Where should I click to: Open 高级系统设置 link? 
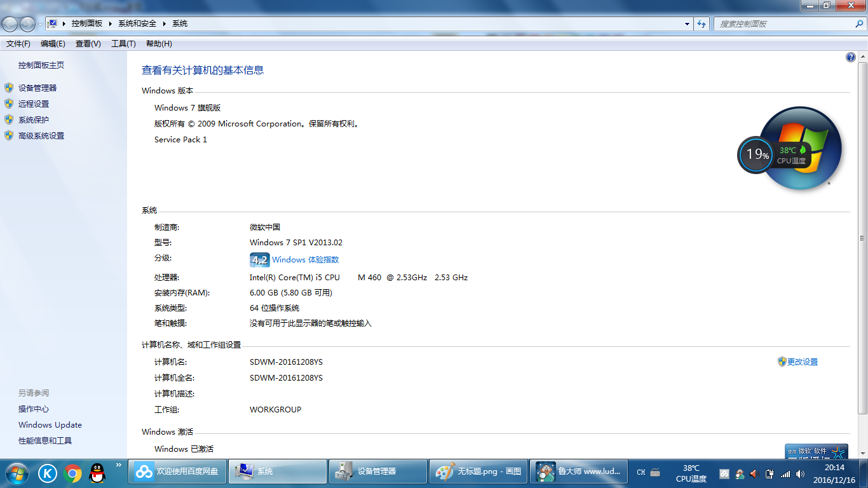point(41,136)
